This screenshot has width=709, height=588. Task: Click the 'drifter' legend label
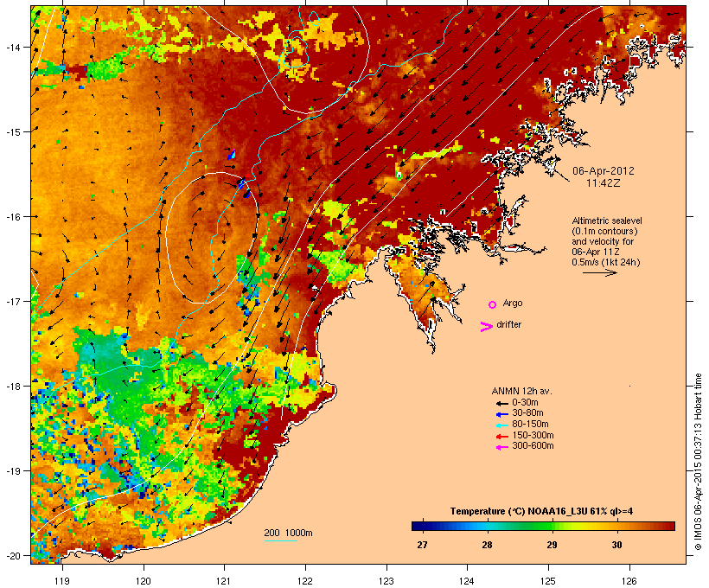[508, 324]
